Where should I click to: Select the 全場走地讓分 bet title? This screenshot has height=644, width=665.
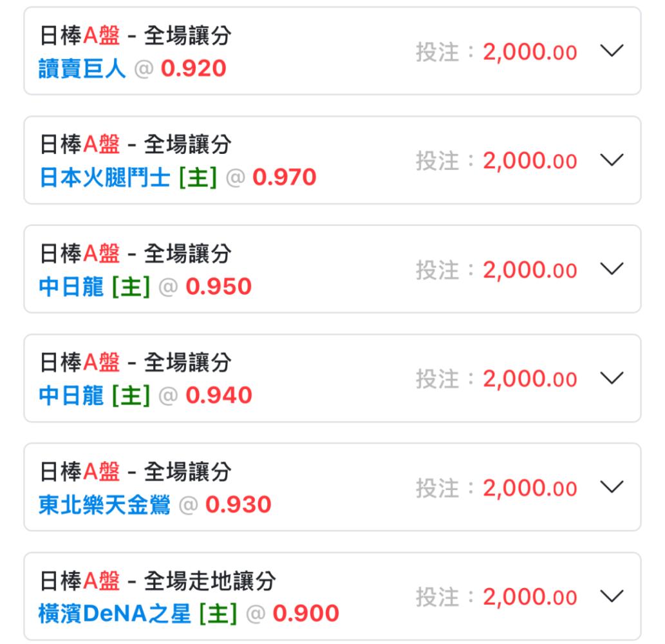tap(210, 580)
